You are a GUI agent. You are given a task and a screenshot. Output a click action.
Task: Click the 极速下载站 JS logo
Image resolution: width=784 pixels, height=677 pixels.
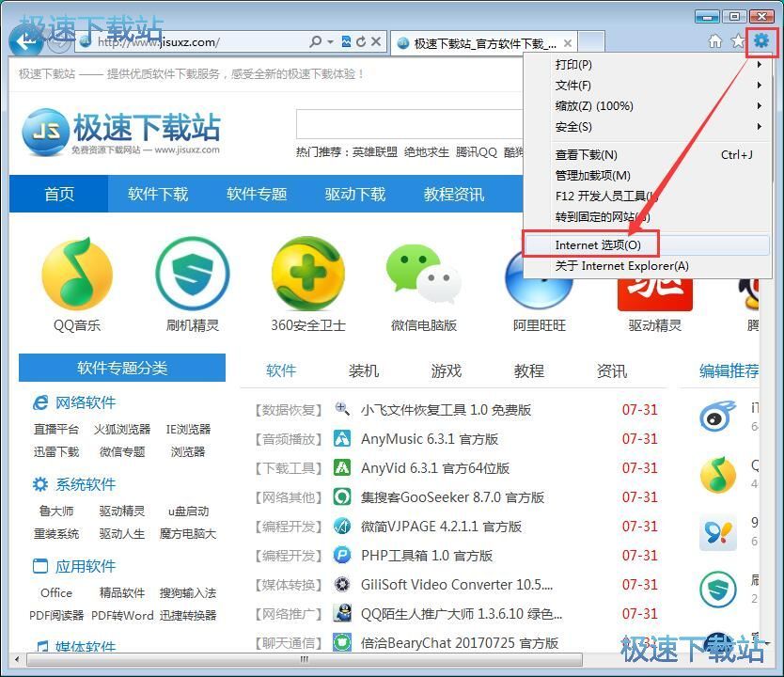point(121,132)
